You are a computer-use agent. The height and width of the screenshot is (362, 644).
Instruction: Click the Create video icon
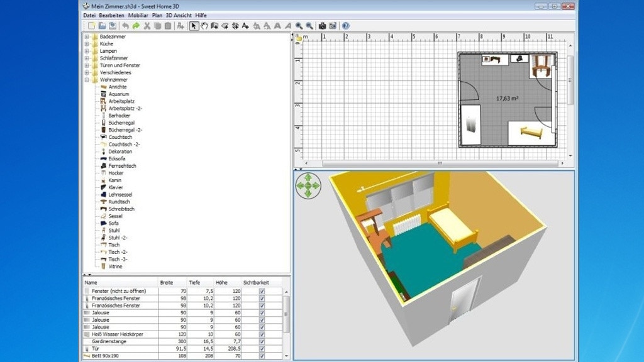click(x=333, y=26)
